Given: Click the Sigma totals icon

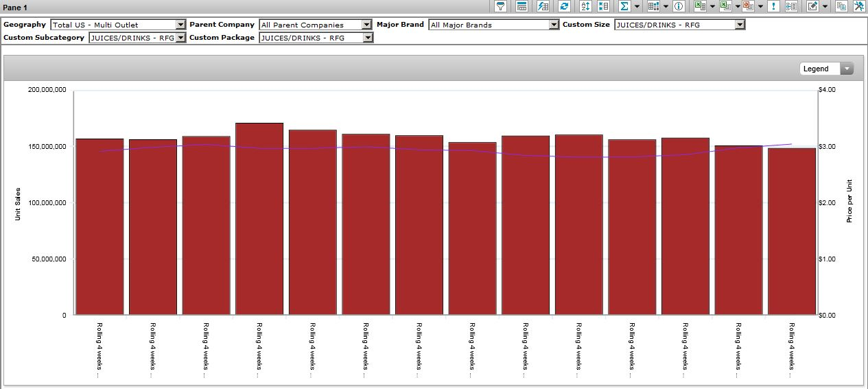Looking at the screenshot, I should (x=624, y=6).
